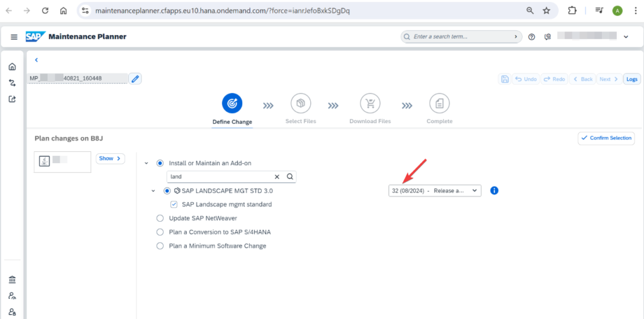Switch to Define Change step label

click(x=232, y=121)
